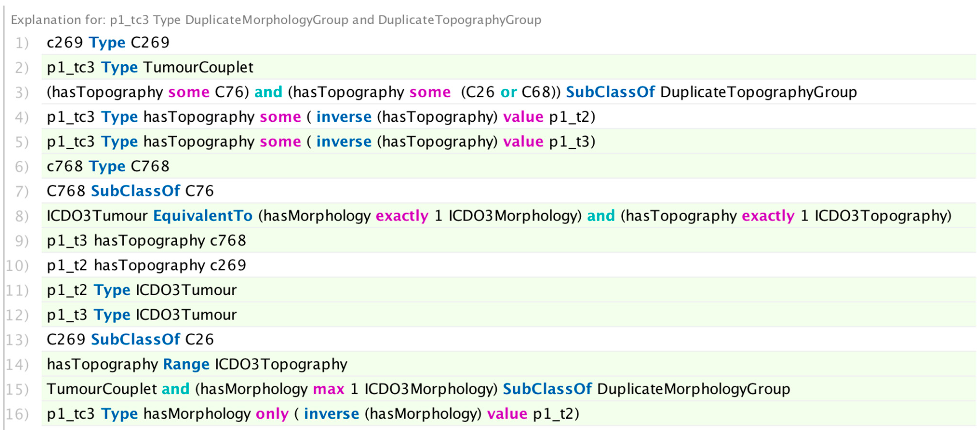Select axiom 5 ending with value p1_t3

[508, 141]
